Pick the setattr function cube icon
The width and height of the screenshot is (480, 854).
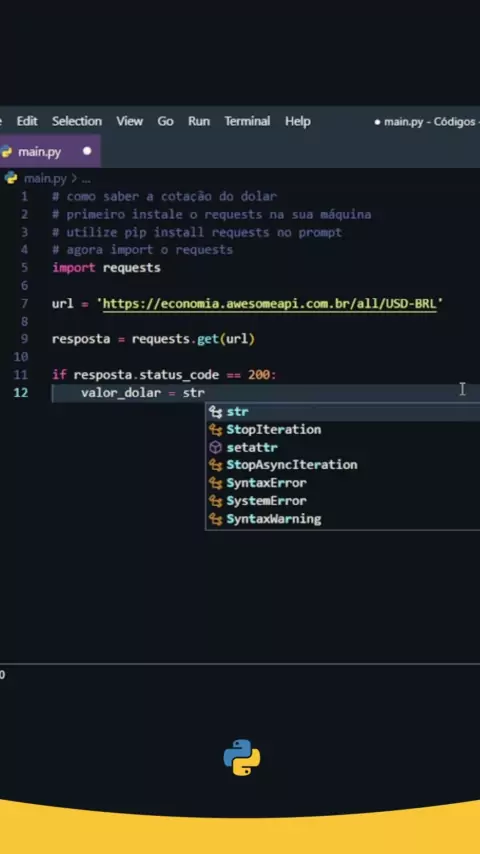tap(216, 448)
